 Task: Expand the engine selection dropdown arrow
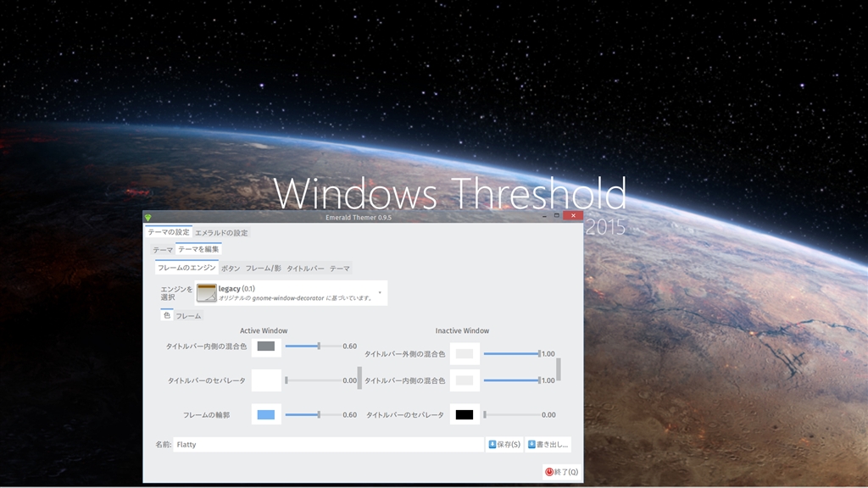point(380,292)
